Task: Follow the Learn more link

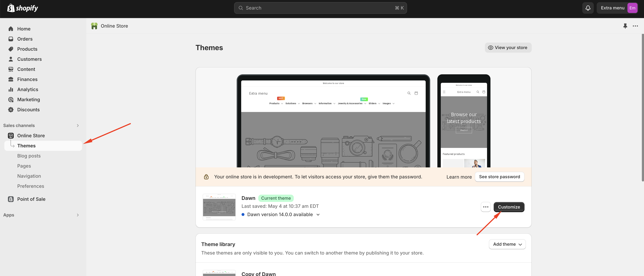Action: click(x=459, y=177)
